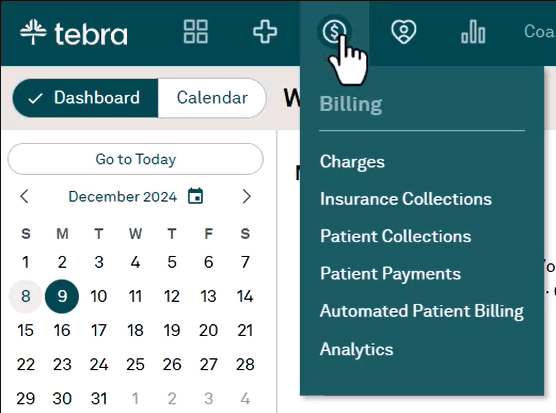Screen dimensions: 556x413
Task: Open Insurance Collections menu item
Action: tap(406, 199)
